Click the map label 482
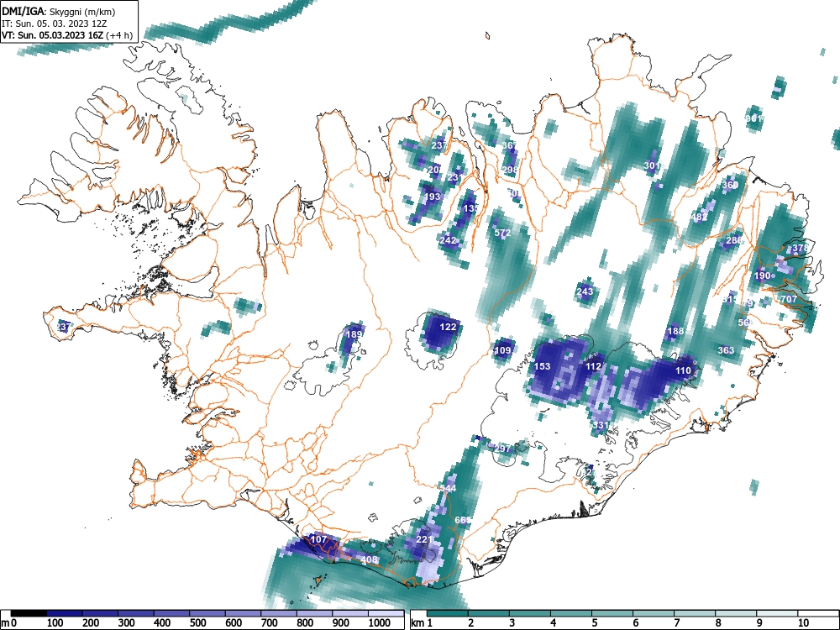This screenshot has height=630, width=840. (699, 217)
